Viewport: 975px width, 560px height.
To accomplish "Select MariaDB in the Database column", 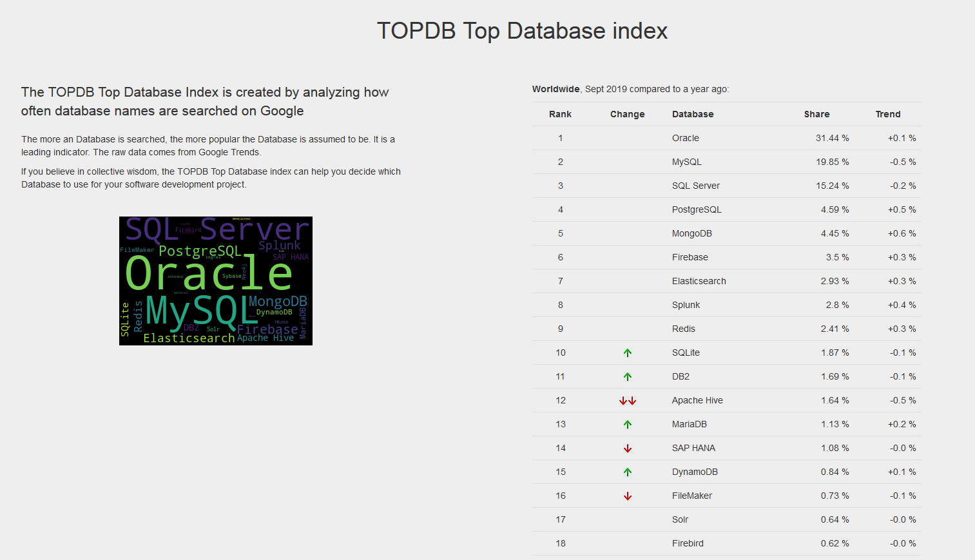I will (x=690, y=424).
